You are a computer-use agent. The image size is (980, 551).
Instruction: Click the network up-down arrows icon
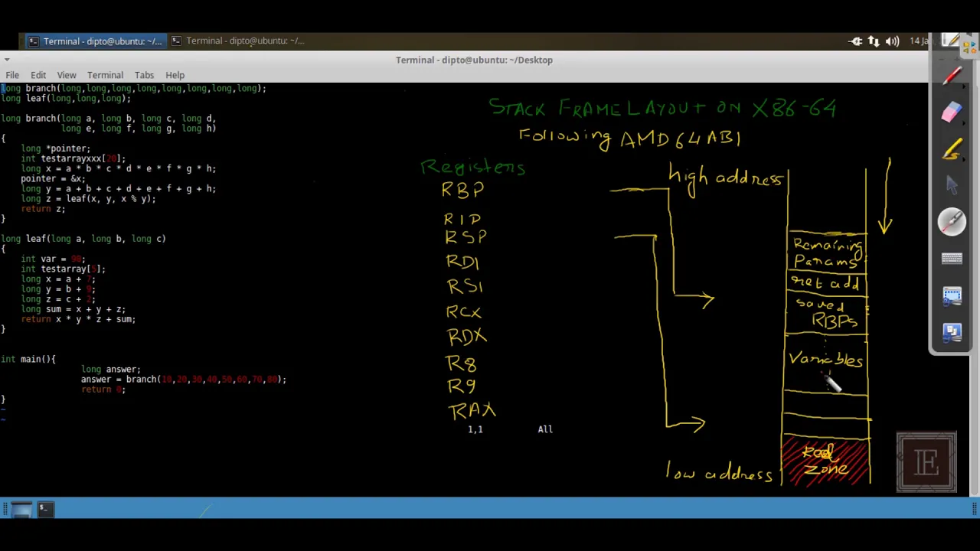tap(874, 41)
